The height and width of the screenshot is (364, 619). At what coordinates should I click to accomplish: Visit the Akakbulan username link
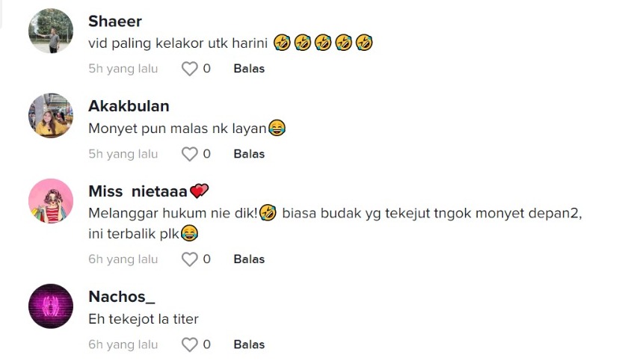point(129,106)
